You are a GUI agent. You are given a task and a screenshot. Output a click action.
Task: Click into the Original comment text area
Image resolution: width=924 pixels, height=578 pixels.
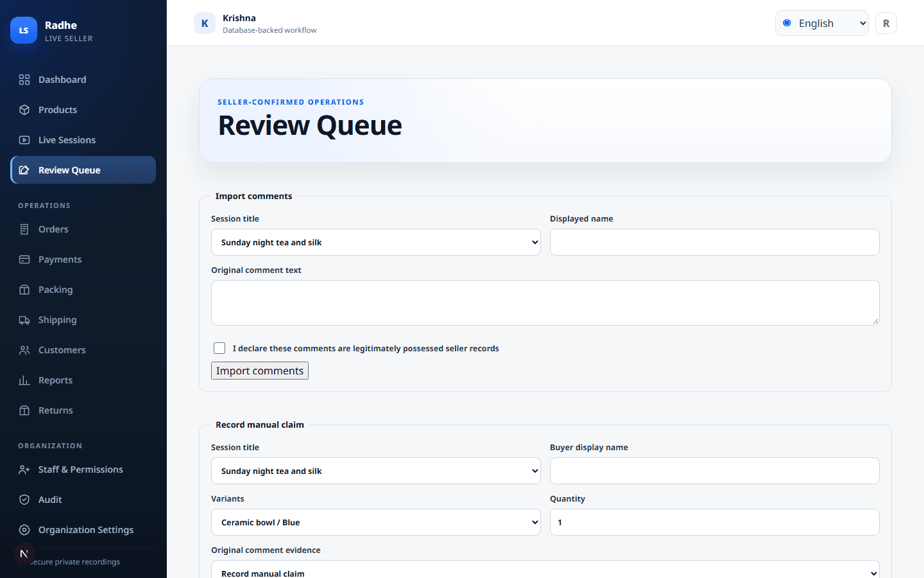(x=545, y=302)
